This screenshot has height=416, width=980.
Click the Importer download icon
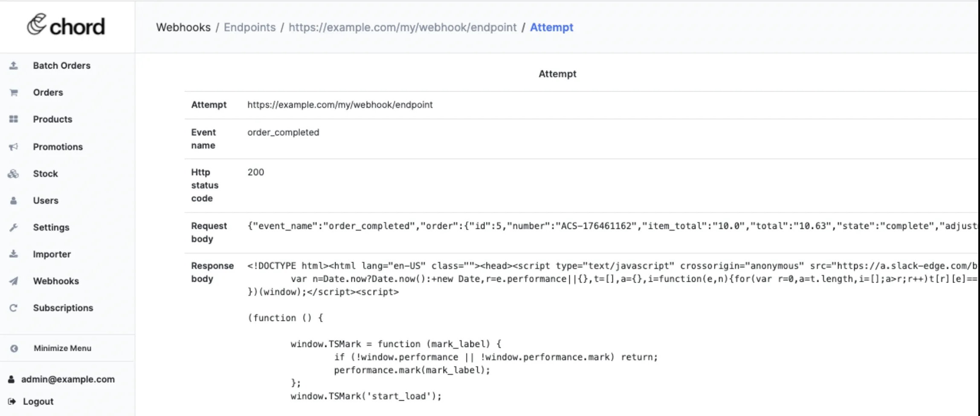pos(14,254)
